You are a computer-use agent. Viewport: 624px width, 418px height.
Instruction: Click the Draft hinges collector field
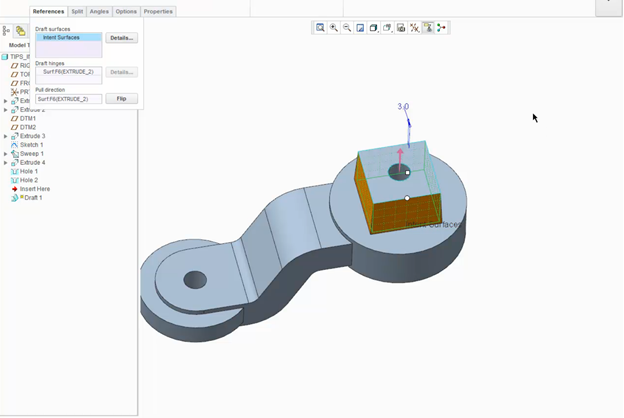[68, 75]
